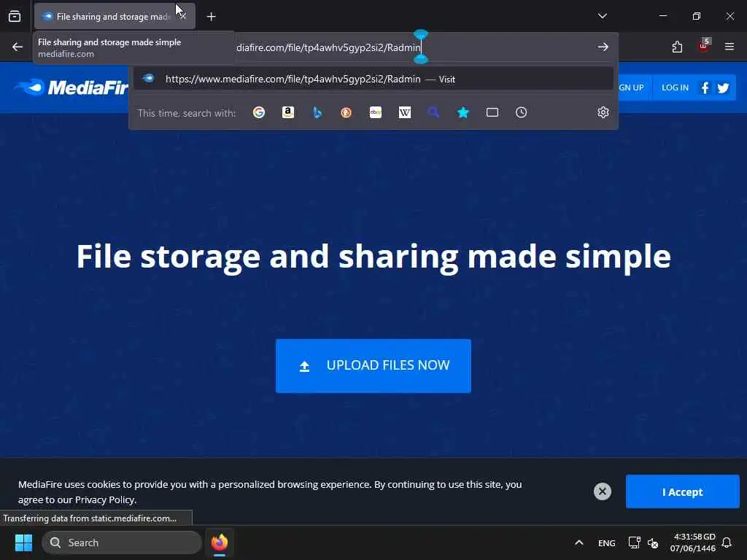Screen dimensions: 747x560
Task: Search this time with DuckDuckGo icon
Action: (x=347, y=112)
